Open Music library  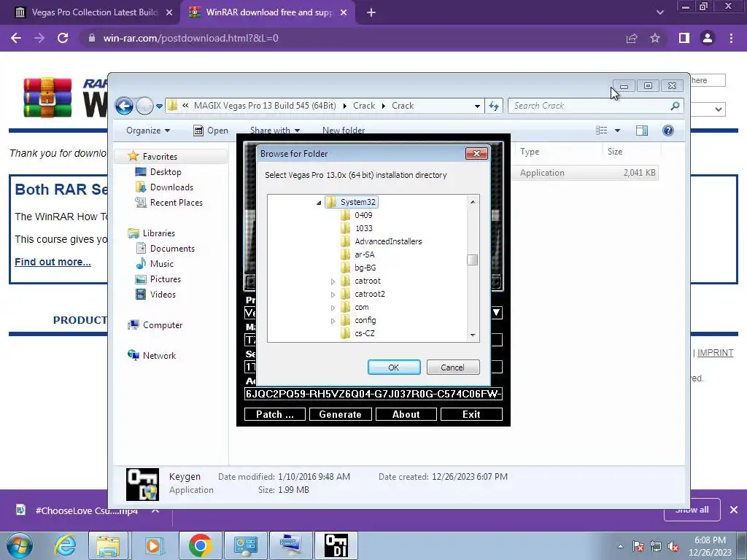[161, 264]
